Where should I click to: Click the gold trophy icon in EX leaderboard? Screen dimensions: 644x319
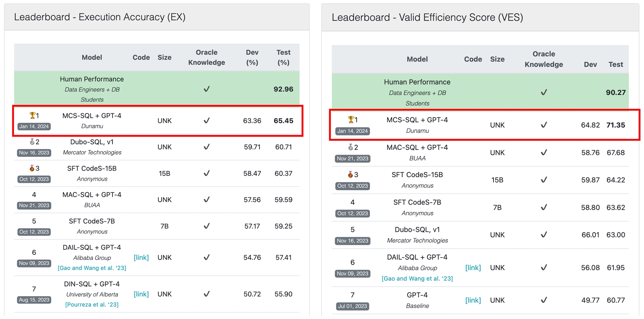pyautogui.click(x=32, y=115)
